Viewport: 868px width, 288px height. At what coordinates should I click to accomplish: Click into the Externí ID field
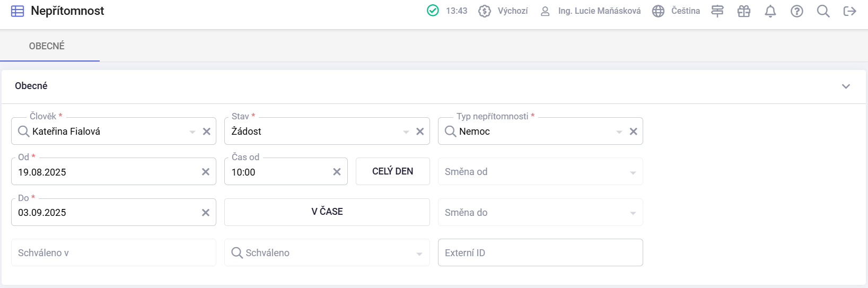click(540, 252)
